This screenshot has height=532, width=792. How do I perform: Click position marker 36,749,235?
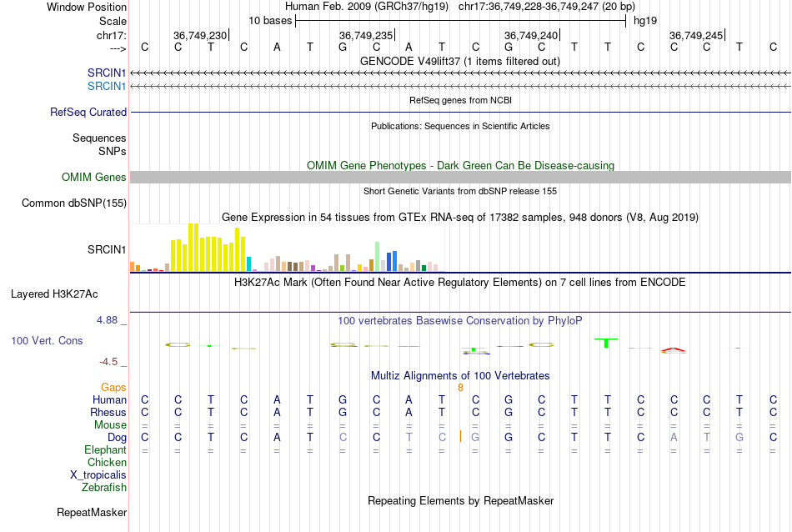(x=366, y=35)
